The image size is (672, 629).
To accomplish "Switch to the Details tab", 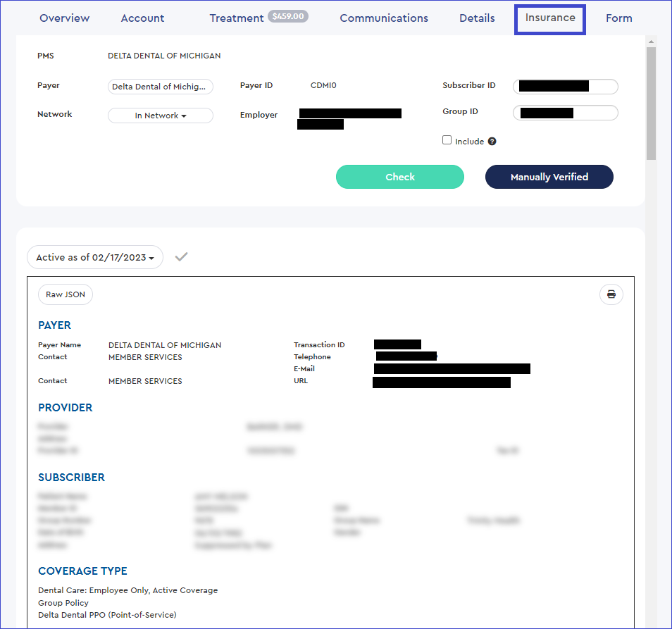I will [477, 18].
